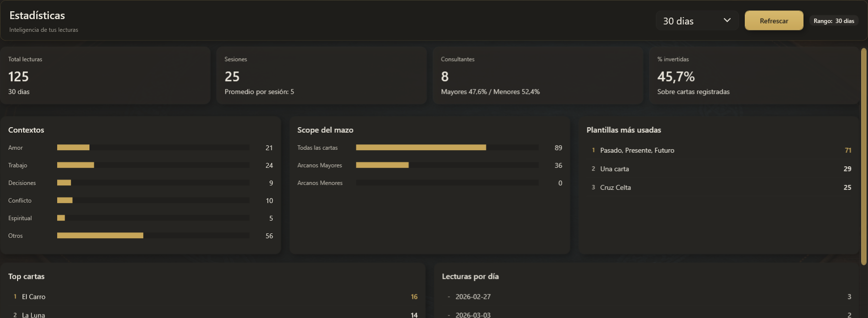Click the 2026-02-27 readings row
Screen dimensions: 868x318
pyautogui.click(x=647, y=296)
